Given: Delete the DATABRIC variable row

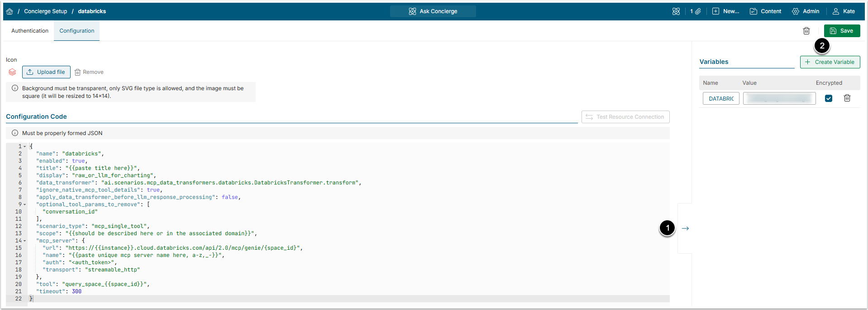Looking at the screenshot, I should [x=847, y=98].
